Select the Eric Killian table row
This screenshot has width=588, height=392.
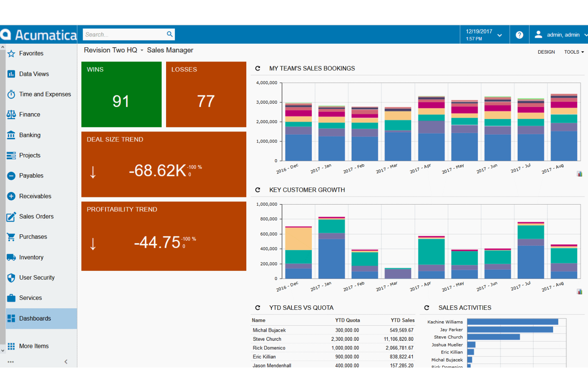[x=333, y=357]
